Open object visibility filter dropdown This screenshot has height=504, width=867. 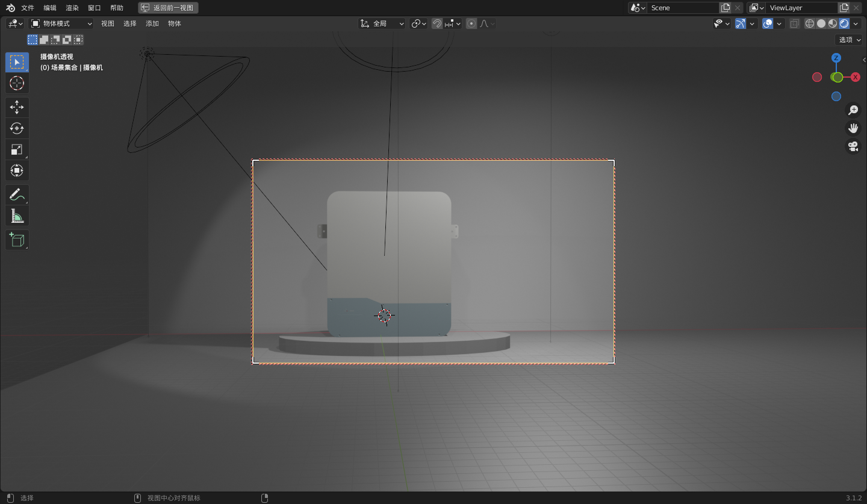pos(722,23)
